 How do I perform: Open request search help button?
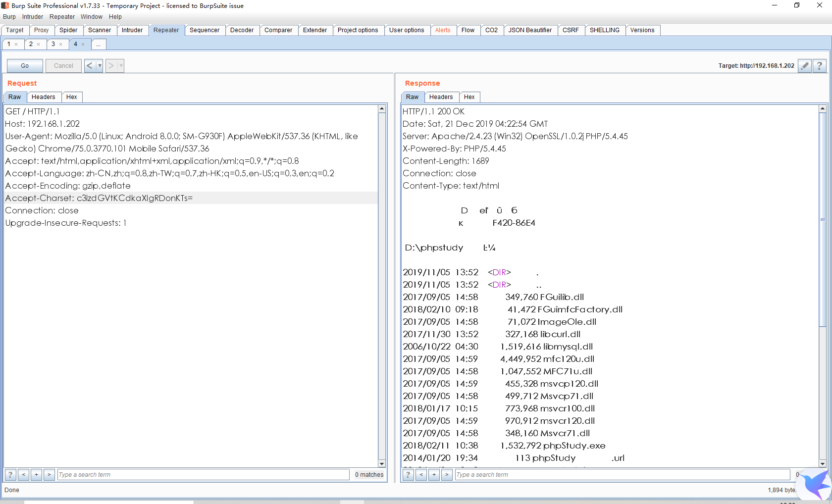[x=10, y=475]
